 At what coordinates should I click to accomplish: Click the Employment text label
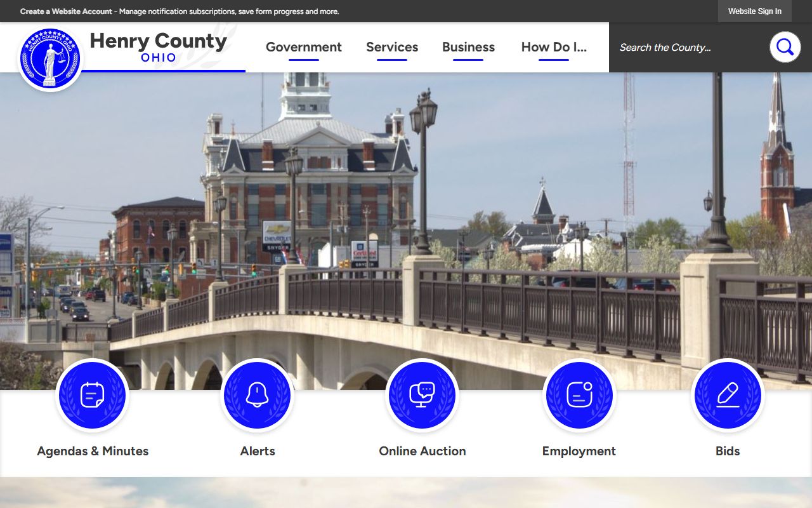pyautogui.click(x=579, y=451)
